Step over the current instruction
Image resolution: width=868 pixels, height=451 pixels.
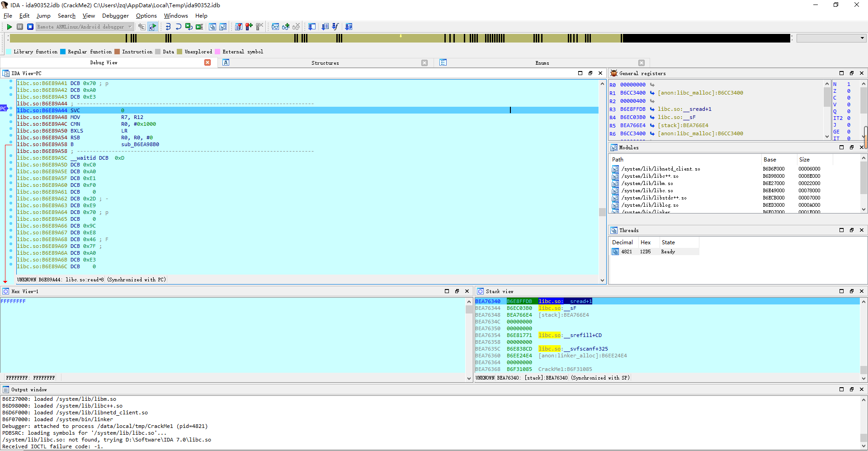click(178, 27)
